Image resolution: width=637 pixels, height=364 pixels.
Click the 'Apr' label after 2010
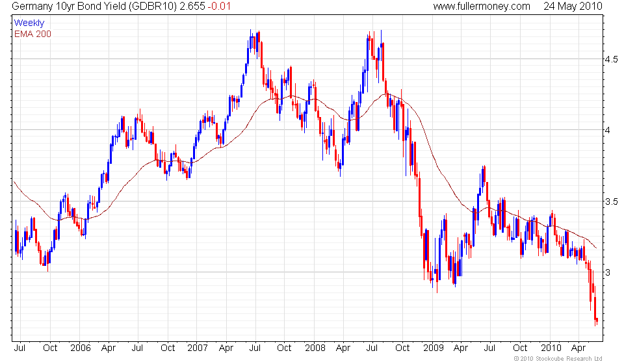(578, 348)
